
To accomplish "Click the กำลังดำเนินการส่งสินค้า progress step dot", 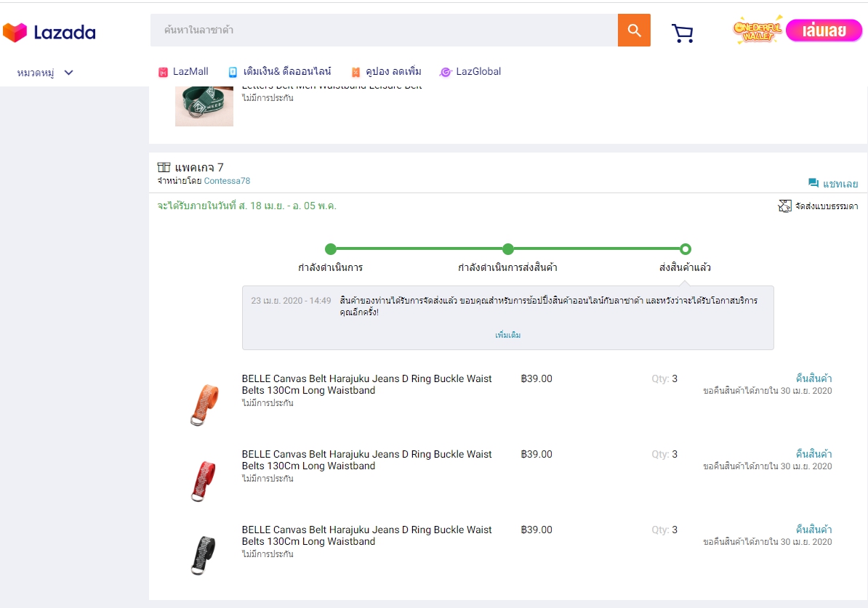I will pyautogui.click(x=508, y=249).
